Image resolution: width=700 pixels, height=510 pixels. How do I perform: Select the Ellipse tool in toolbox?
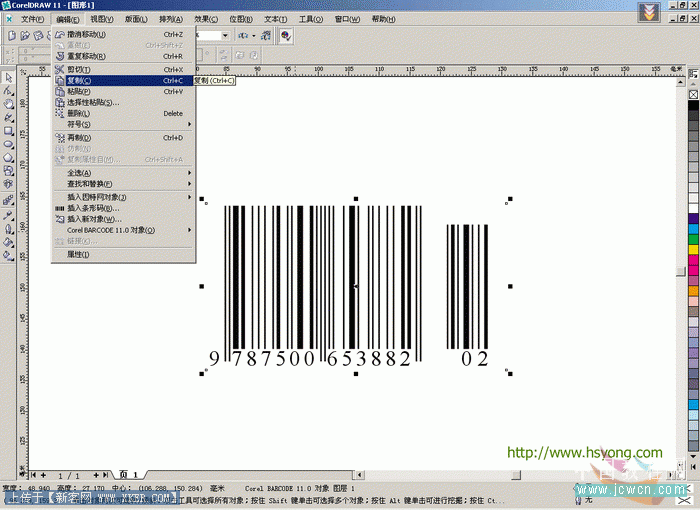(x=9, y=143)
